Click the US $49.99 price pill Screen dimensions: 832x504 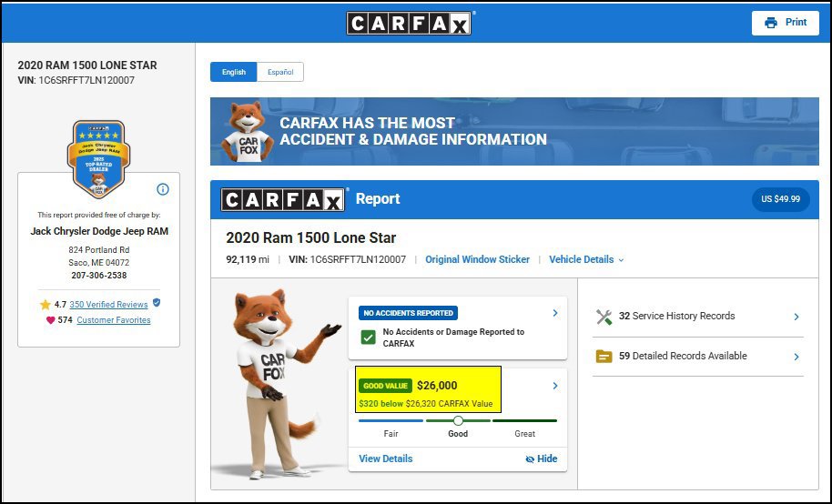780,199
